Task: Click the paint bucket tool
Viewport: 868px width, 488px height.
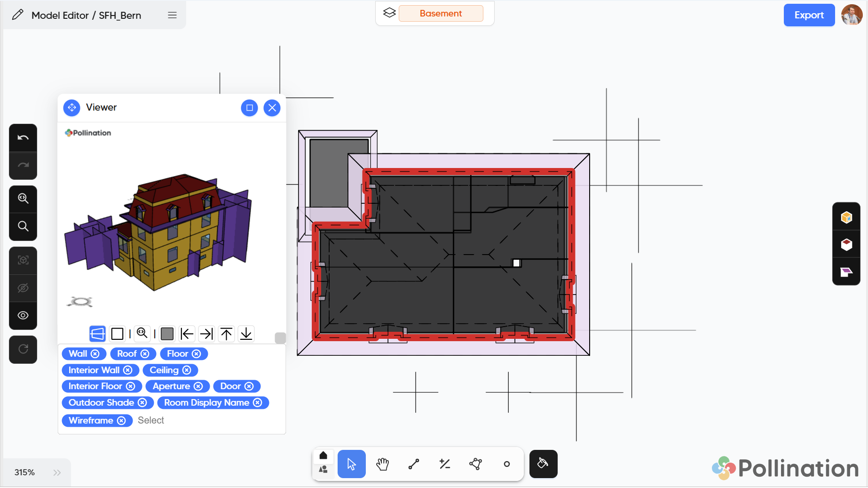Action: pyautogui.click(x=543, y=464)
